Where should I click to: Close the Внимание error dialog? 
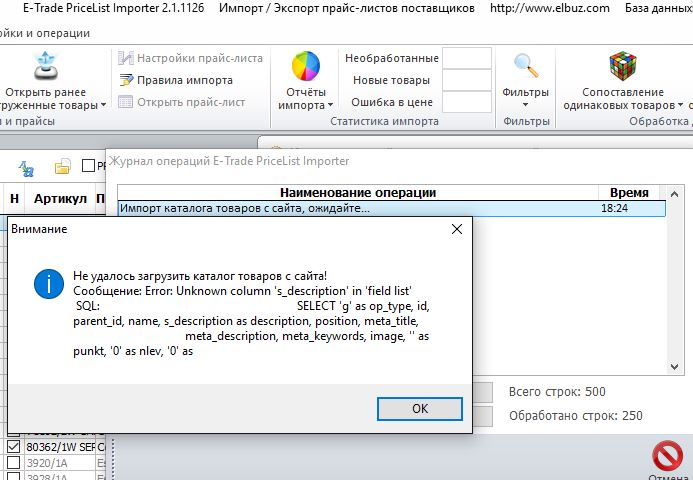[457, 229]
